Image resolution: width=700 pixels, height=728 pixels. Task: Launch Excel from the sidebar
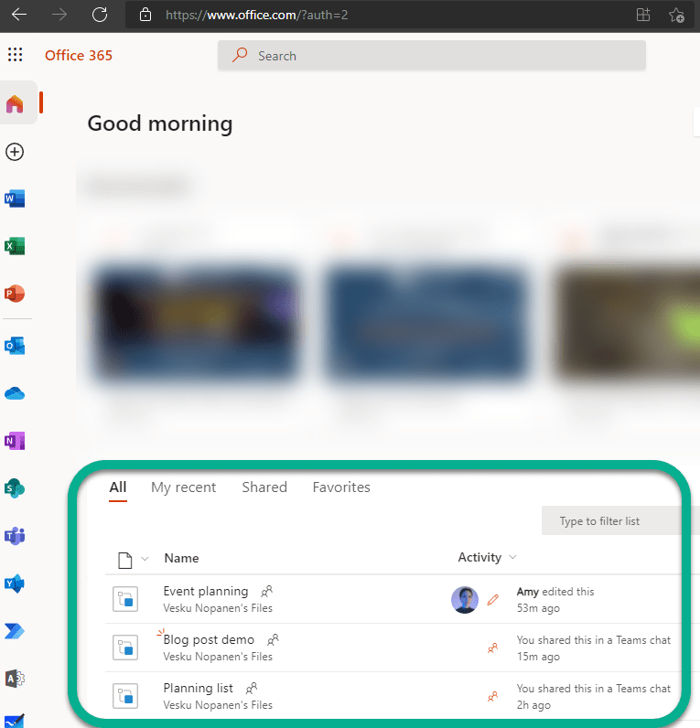coord(15,246)
